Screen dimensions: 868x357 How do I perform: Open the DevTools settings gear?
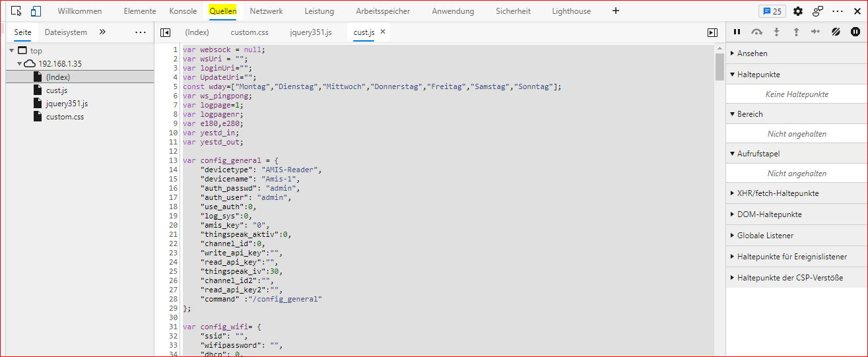(798, 11)
